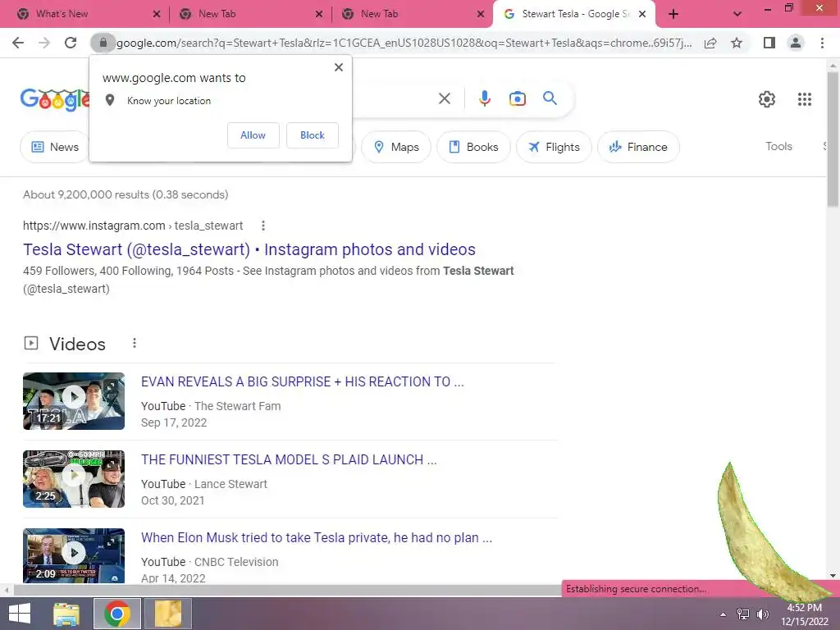
Task: Filter results by Books
Action: point(473,147)
